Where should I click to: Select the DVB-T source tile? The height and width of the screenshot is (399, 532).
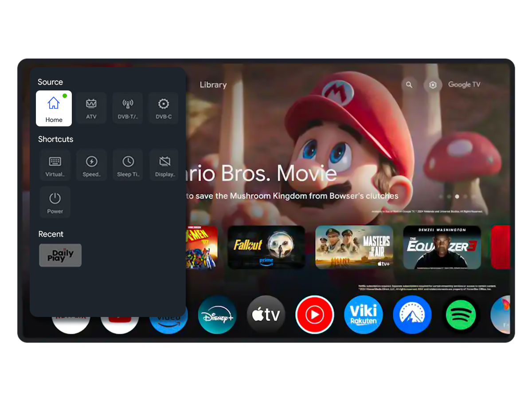[128, 108]
